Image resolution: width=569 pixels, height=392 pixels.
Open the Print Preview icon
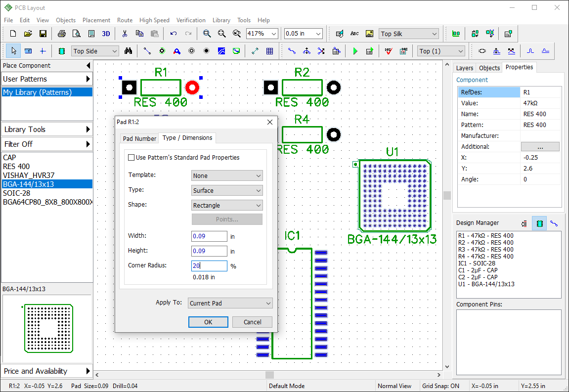77,34
